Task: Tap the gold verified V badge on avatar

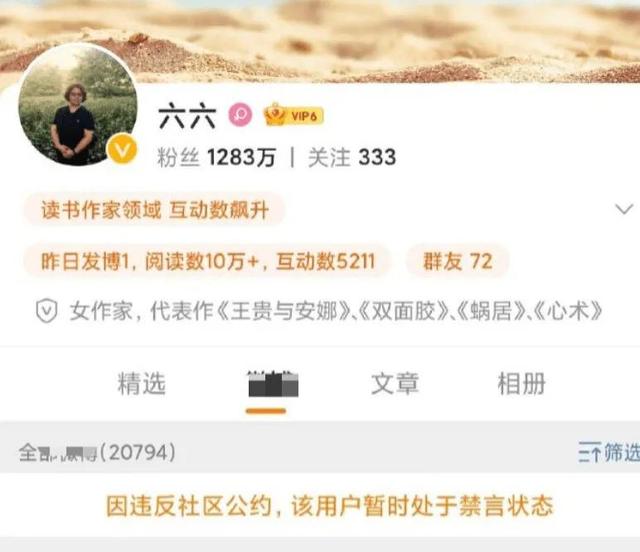Action: [122, 150]
